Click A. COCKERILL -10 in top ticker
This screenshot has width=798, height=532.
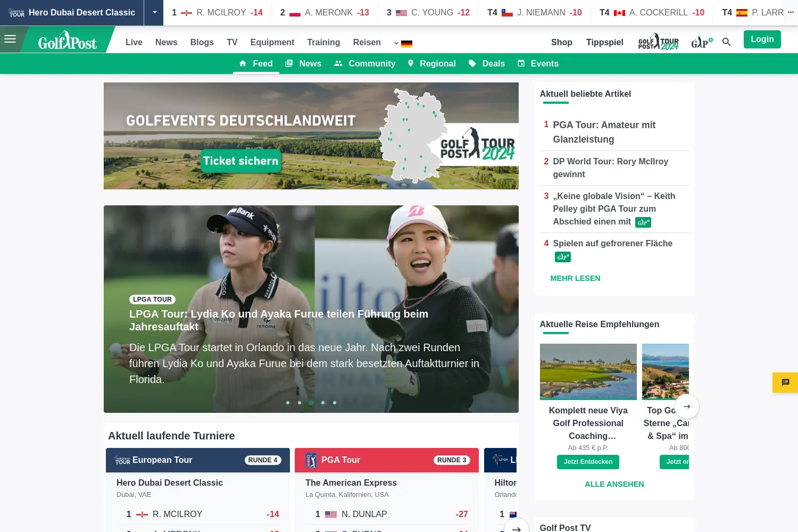652,12
